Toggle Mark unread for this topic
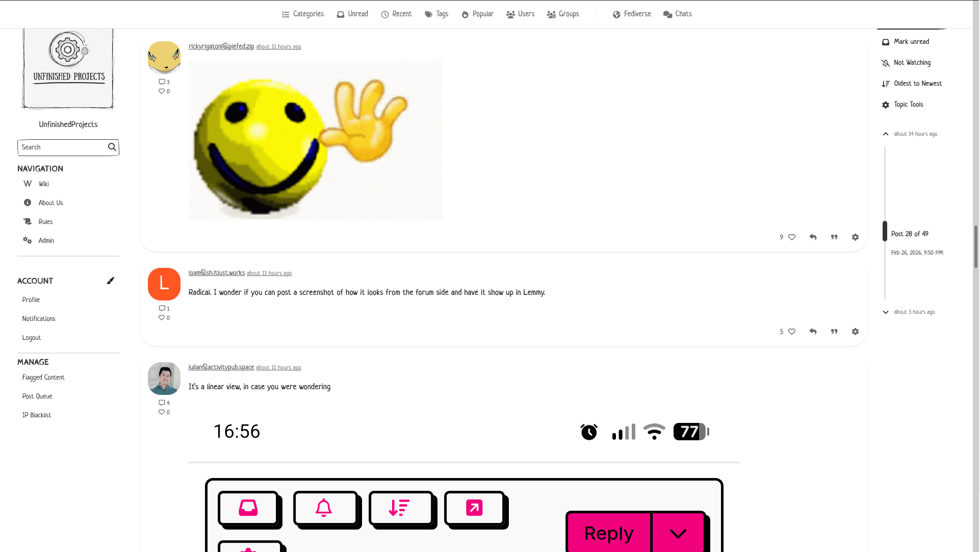 (906, 42)
